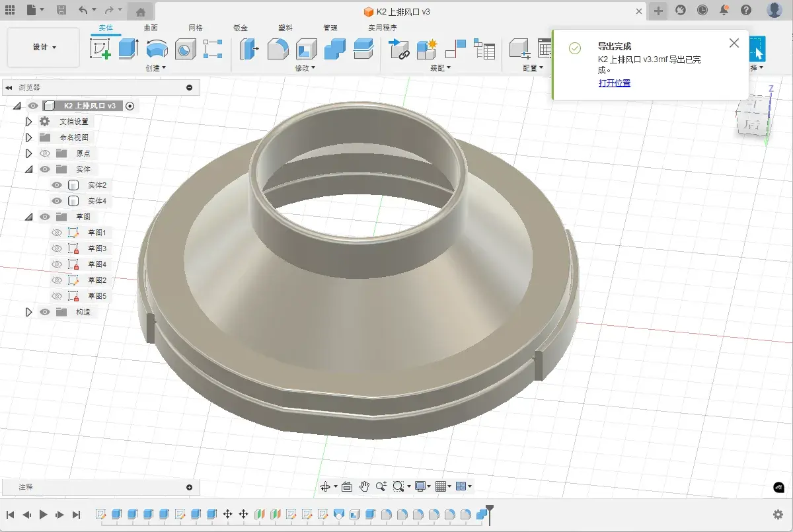This screenshot has width=793, height=532.
Task: Select the Shell tool
Action: click(306, 49)
